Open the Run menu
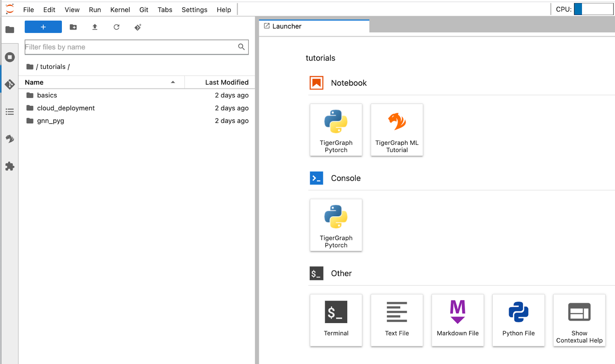This screenshot has width=615, height=364. 95,10
